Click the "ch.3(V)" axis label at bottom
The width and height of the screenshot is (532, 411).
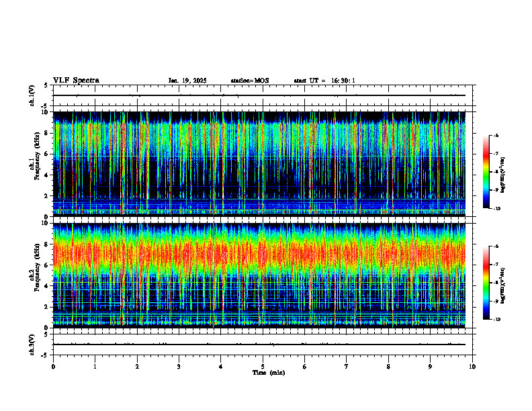(x=32, y=345)
